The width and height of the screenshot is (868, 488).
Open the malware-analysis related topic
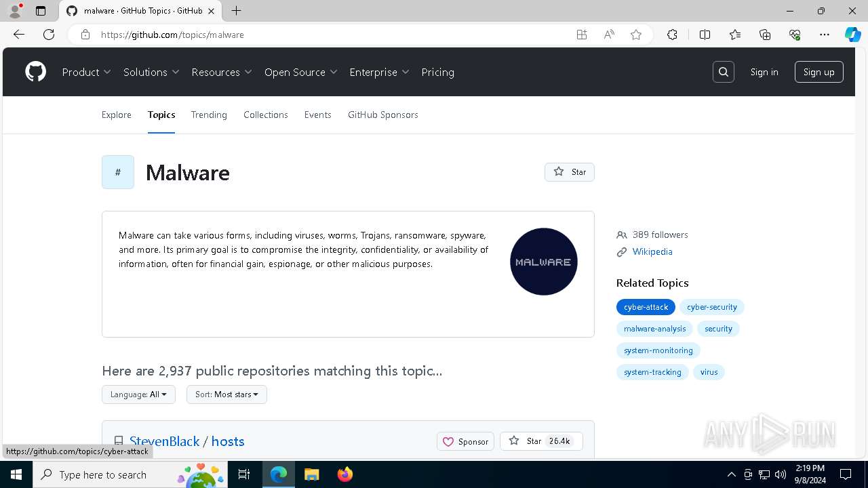[654, 329]
